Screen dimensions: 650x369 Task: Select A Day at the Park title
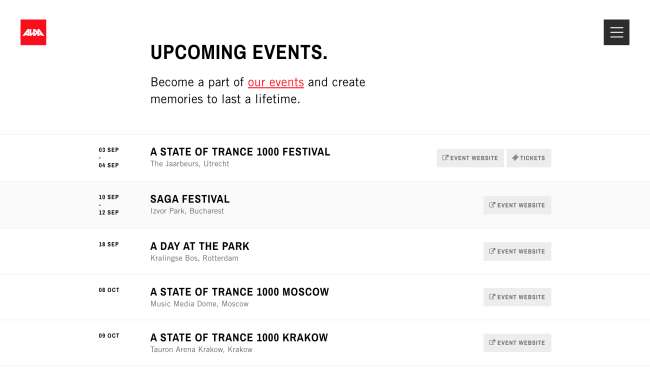click(200, 247)
